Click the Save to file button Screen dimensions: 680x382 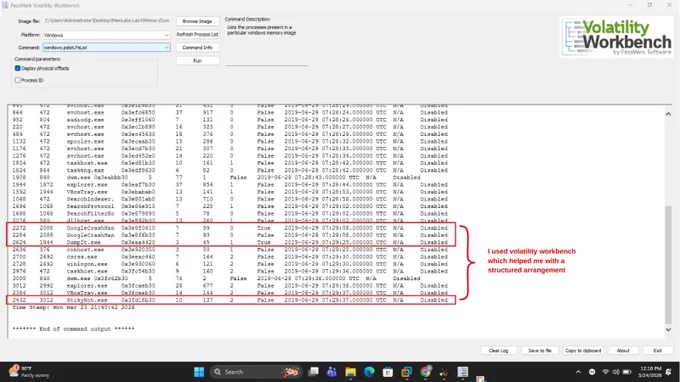point(539,350)
